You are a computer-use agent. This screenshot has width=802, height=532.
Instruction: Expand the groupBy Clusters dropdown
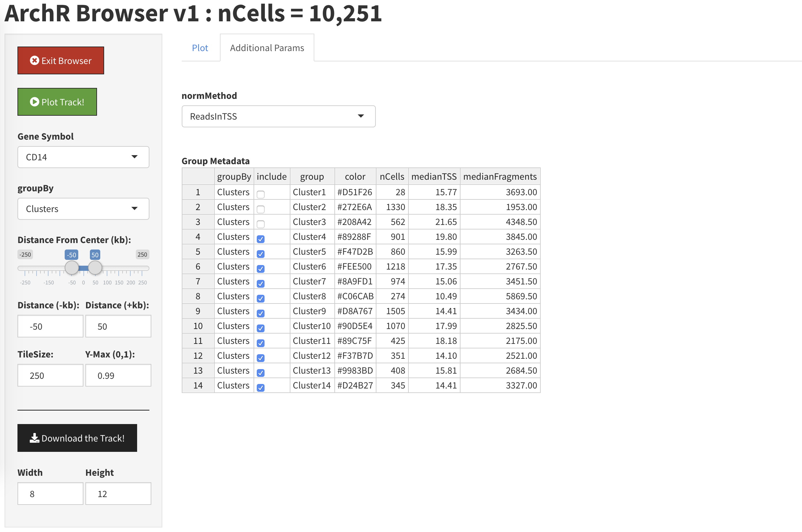(83, 209)
